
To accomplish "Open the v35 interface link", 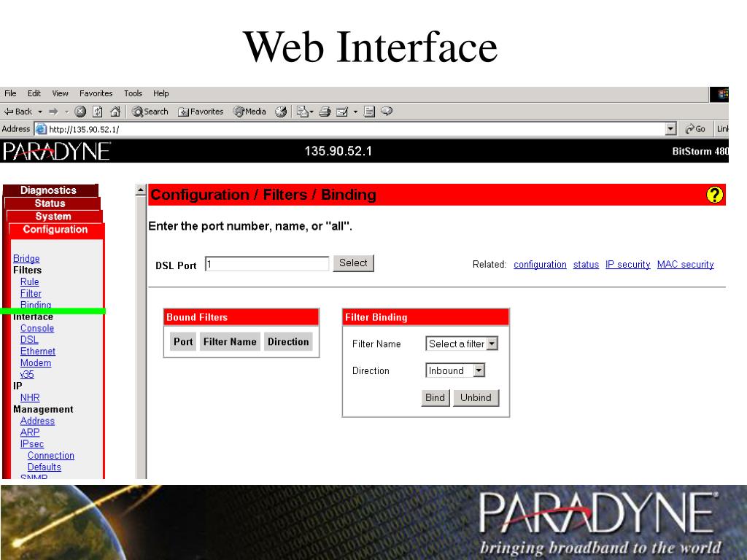I will pyautogui.click(x=27, y=374).
